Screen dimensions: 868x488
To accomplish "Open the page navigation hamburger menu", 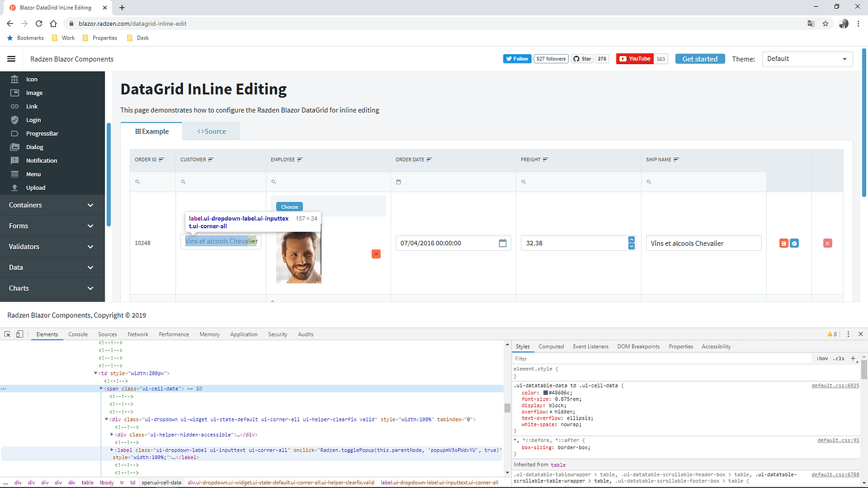I will pyautogui.click(x=11, y=59).
